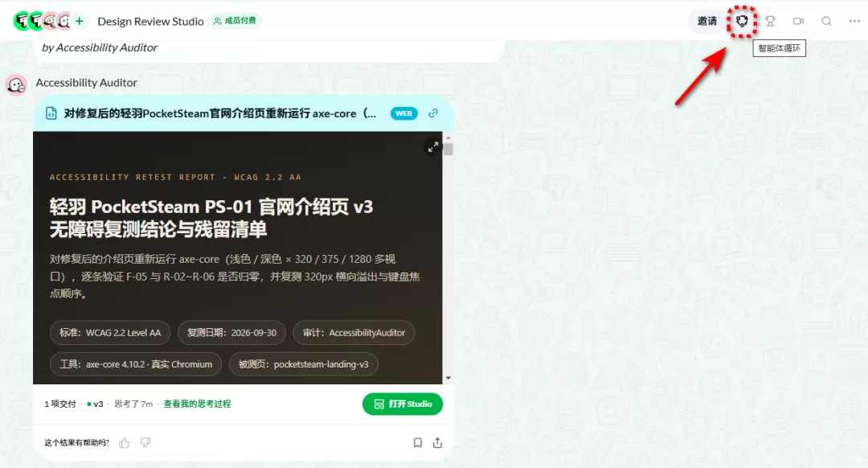
Task: Click the 成员付费 badge
Action: click(x=235, y=20)
